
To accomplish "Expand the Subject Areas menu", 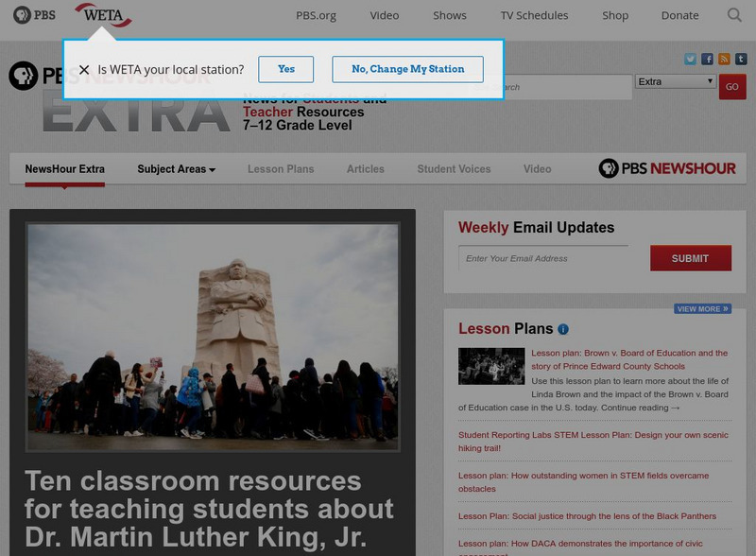I will [176, 169].
